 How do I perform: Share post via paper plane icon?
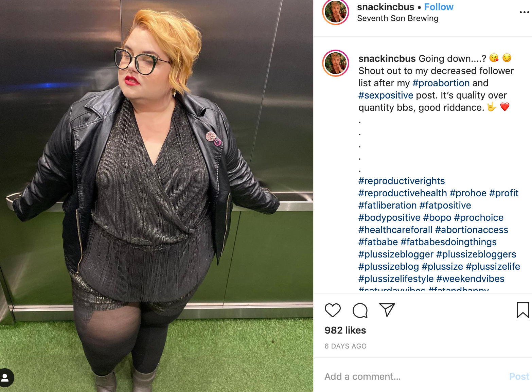click(x=387, y=310)
